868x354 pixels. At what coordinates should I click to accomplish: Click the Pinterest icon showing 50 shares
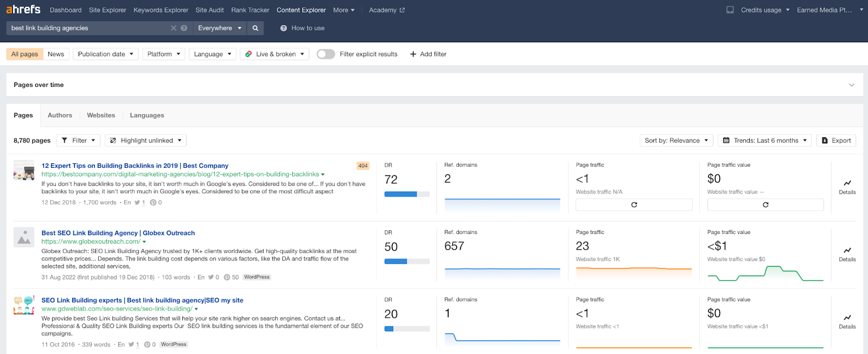pyautogui.click(x=227, y=277)
